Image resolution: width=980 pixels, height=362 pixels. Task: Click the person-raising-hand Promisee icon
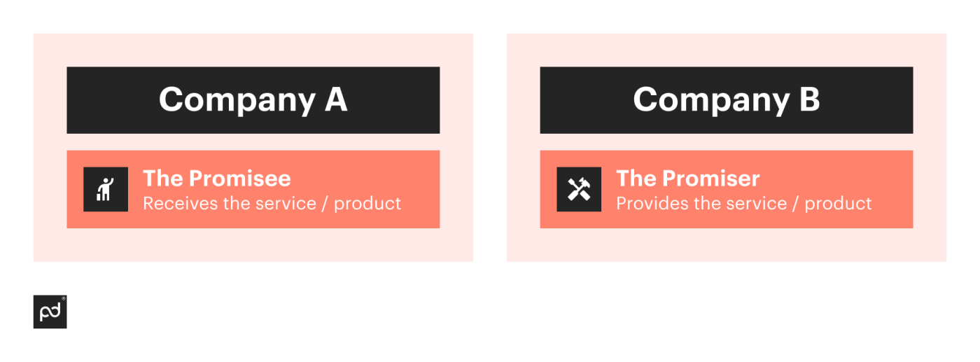[106, 189]
